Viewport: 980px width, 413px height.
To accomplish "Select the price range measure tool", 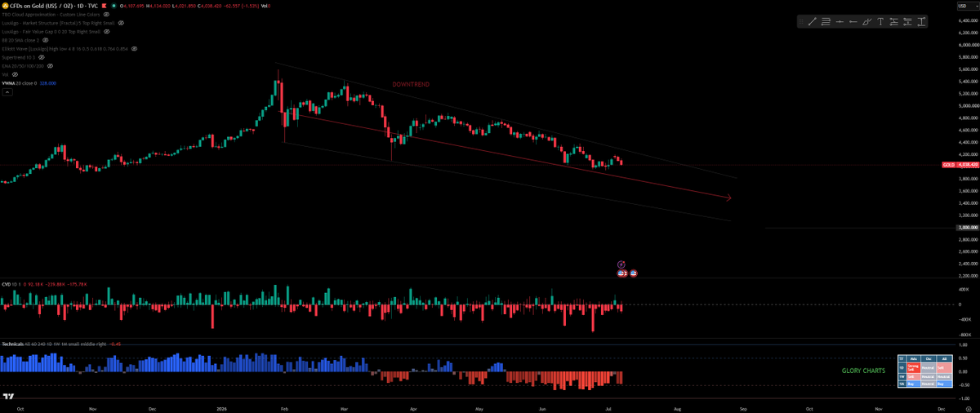I will click(x=921, y=21).
